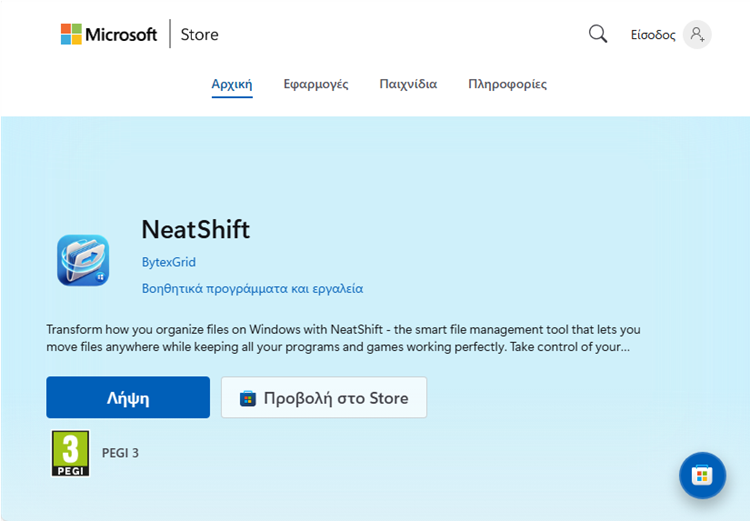The width and height of the screenshot is (750, 521).
Task: Click the Microsoft wordmark text
Action: [121, 34]
